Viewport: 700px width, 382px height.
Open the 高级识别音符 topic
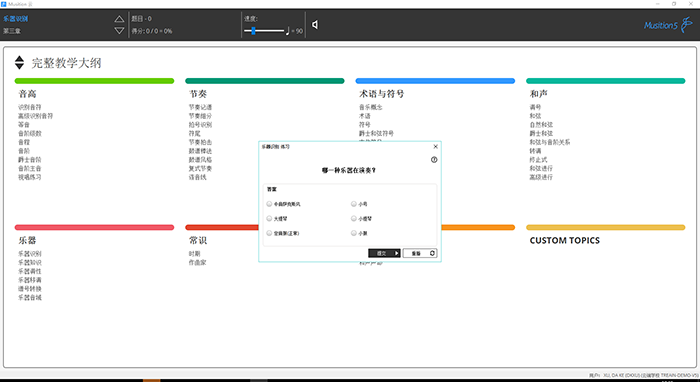(35, 116)
